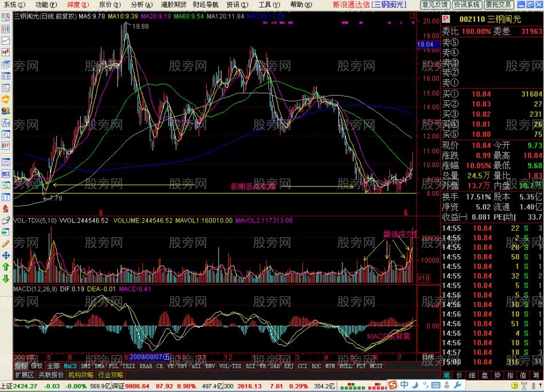Click the orange bowl icon in sidebar

6,100
